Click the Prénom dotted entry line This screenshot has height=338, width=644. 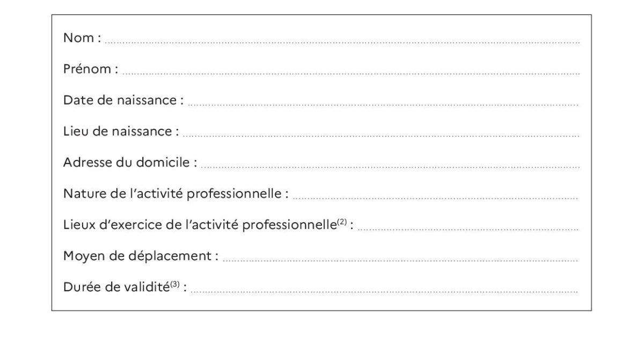[x=352, y=74]
